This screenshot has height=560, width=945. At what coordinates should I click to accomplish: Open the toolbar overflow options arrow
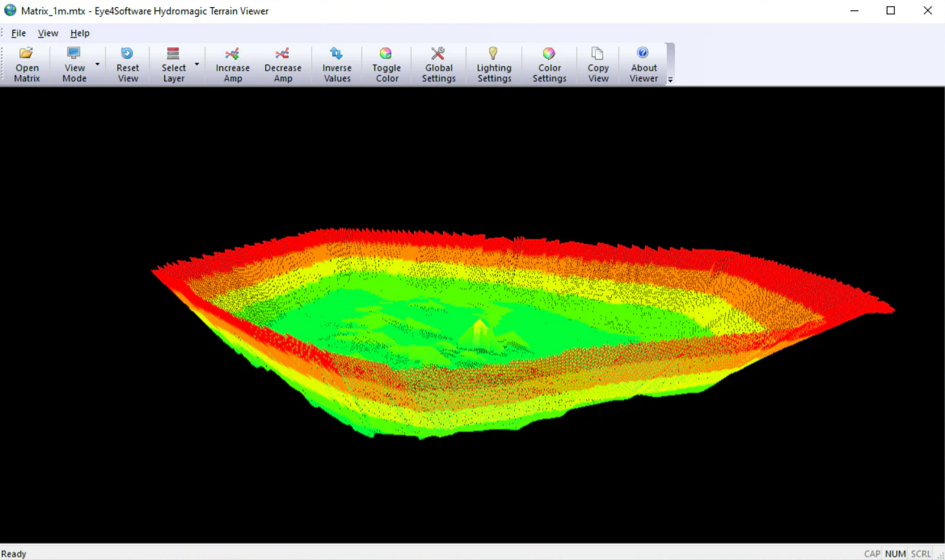pos(670,80)
